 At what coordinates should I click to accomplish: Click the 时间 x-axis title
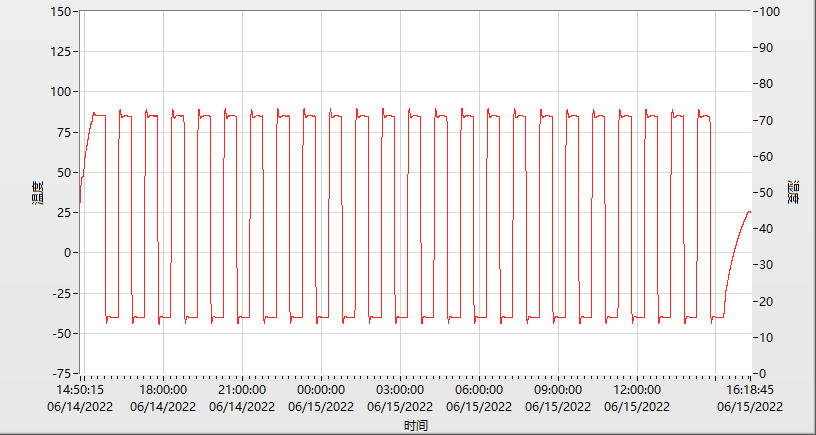pos(416,426)
